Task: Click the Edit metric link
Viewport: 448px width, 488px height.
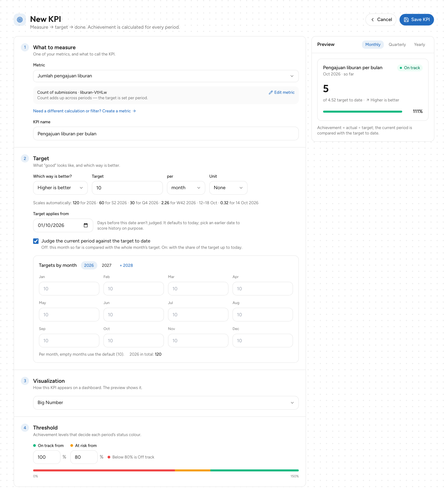Action: coord(282,92)
